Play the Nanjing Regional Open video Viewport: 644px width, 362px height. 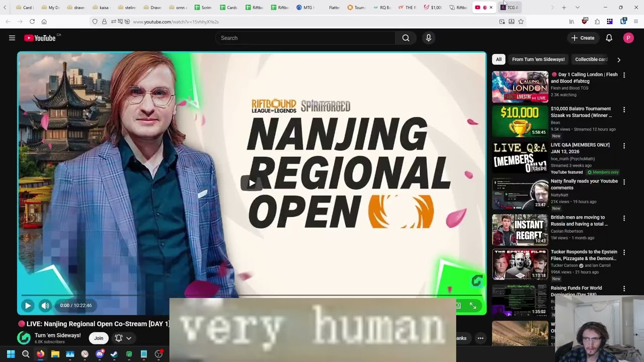(x=28, y=305)
